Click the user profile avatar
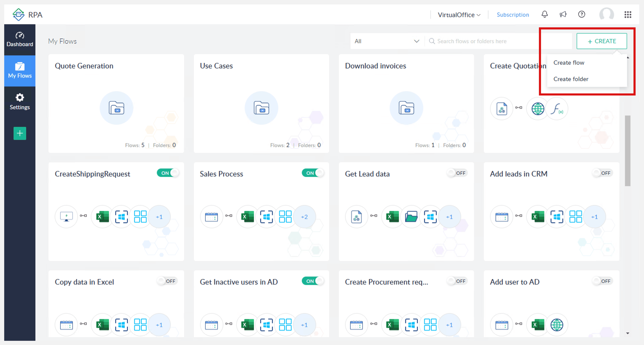This screenshot has width=644, height=345. [x=606, y=14]
